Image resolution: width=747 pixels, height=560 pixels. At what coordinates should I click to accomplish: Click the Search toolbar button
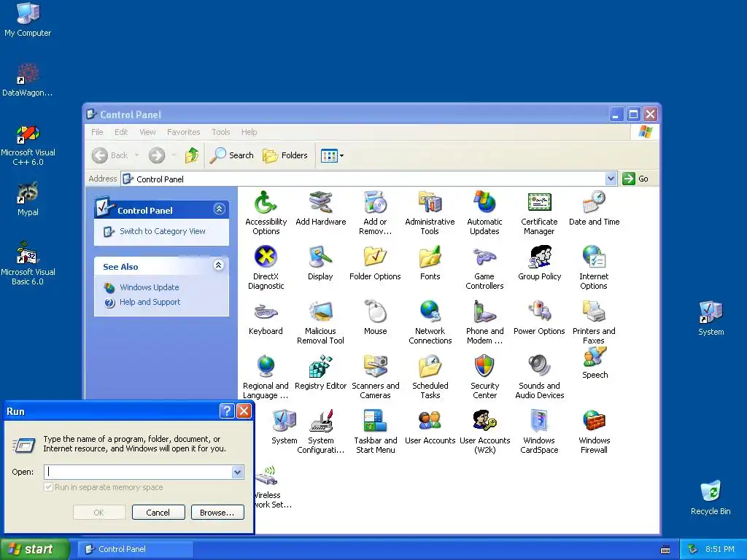(231, 155)
